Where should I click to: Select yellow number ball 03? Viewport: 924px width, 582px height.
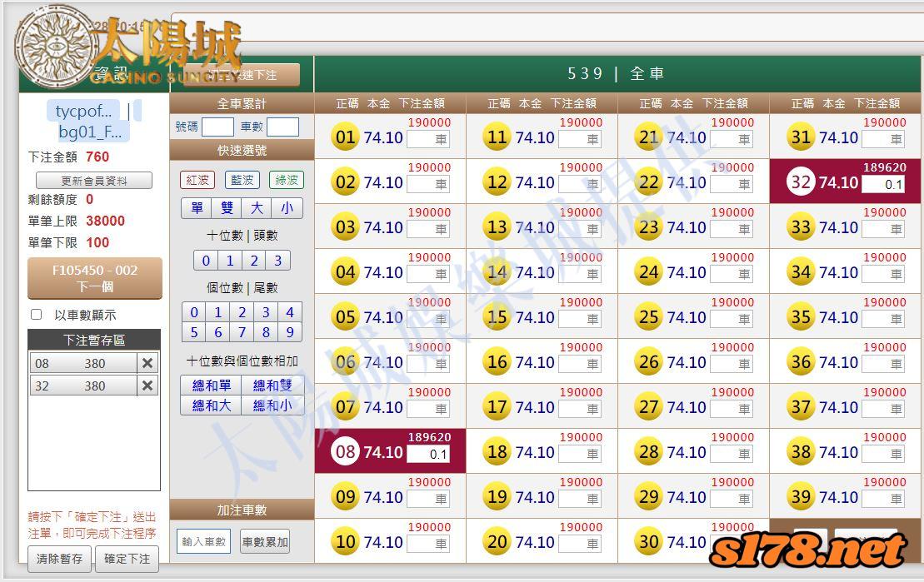pyautogui.click(x=345, y=227)
